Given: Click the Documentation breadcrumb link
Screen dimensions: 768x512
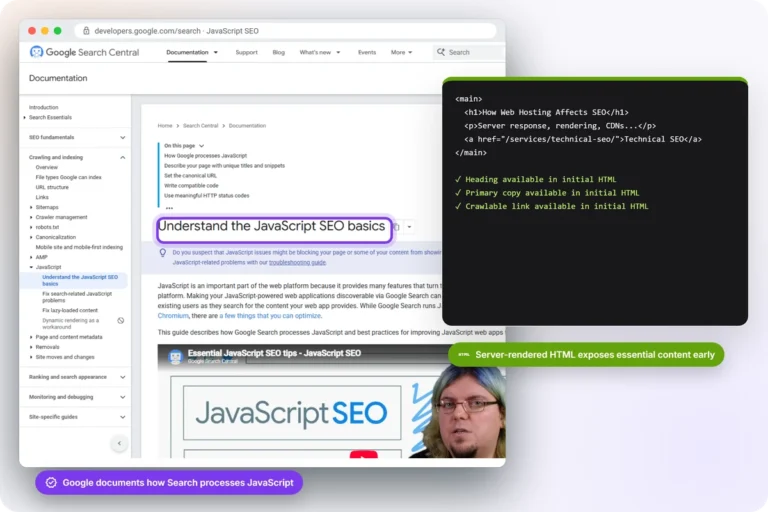Looking at the screenshot, I should (247, 125).
